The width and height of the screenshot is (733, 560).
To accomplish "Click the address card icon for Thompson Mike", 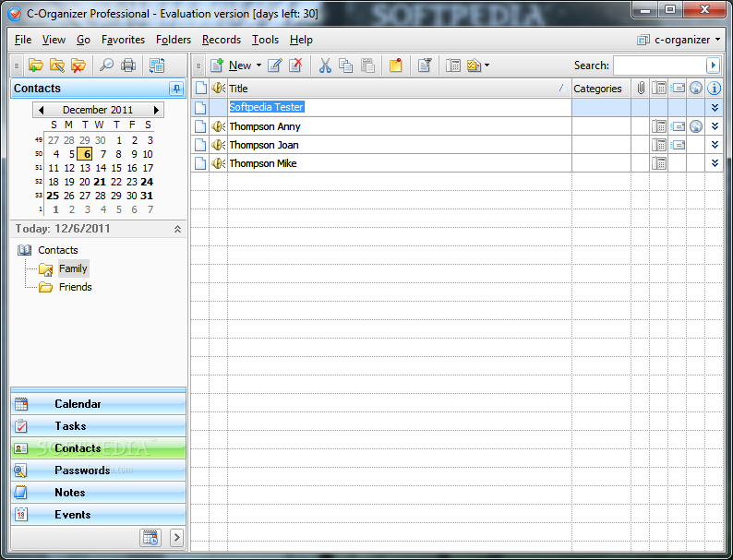I will (x=659, y=163).
